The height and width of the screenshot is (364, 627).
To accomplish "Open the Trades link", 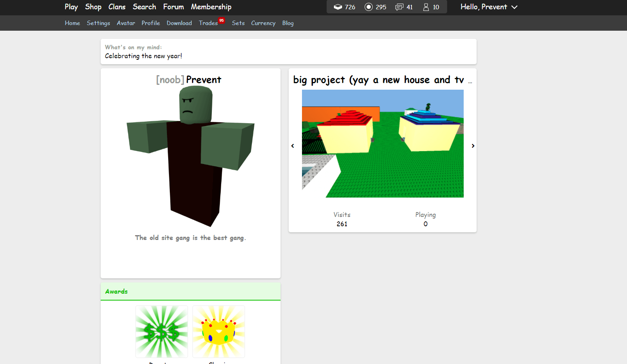I will (x=208, y=23).
